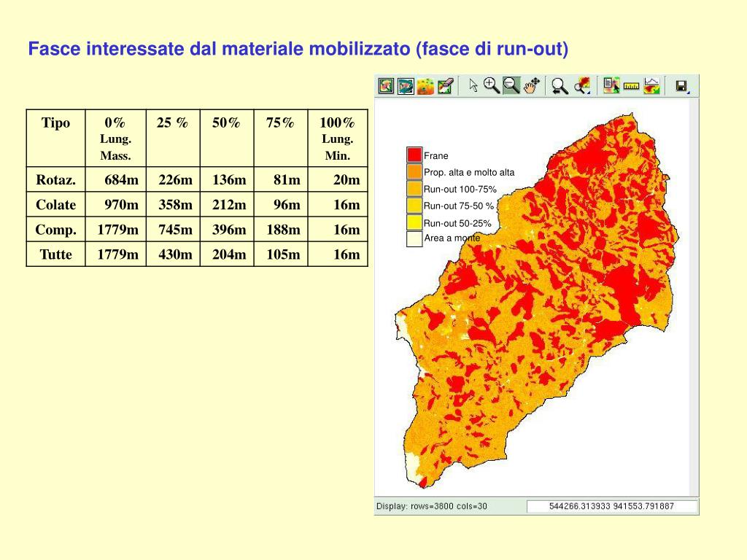Click the red Frane legend swatch
Viewport: 747px width, 560px height.
(x=414, y=155)
